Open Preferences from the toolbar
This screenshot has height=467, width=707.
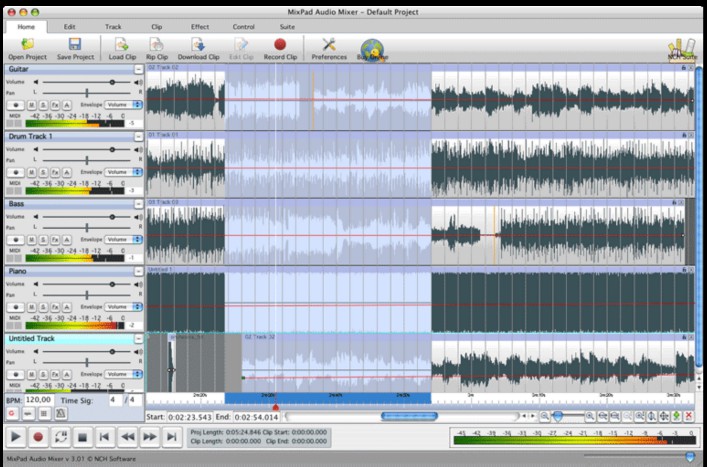click(x=329, y=45)
